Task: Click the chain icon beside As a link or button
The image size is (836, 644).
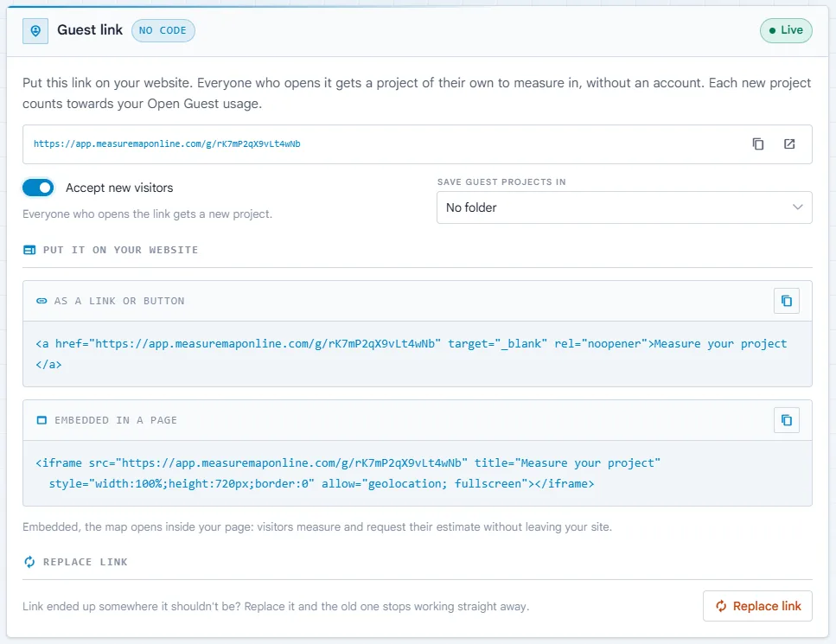Action: [x=41, y=301]
